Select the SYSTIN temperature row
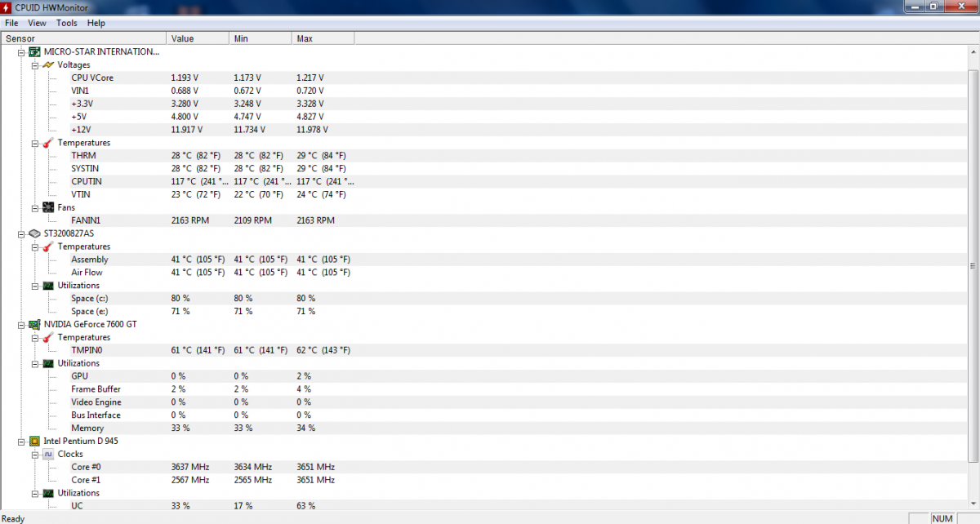The height and width of the screenshot is (524, 980). coord(483,168)
